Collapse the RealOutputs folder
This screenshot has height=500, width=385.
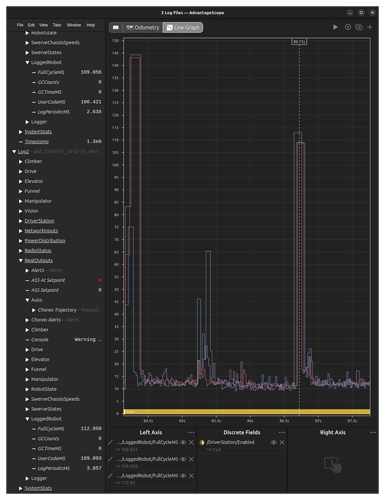click(21, 261)
